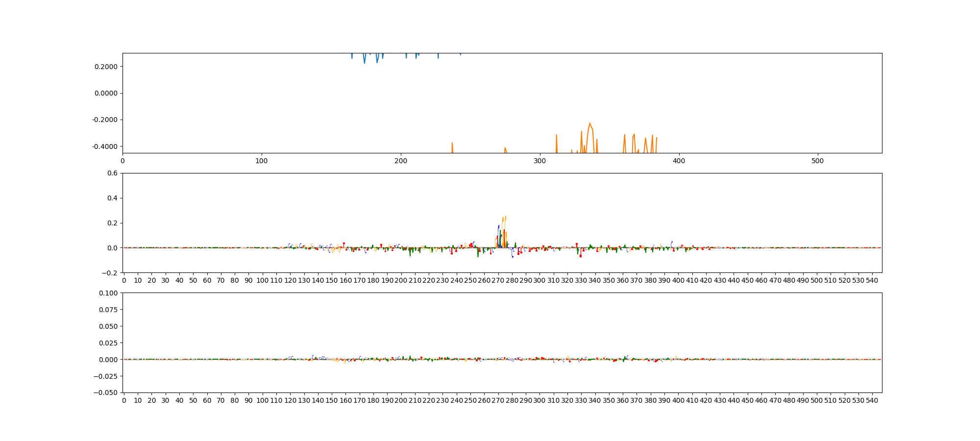Viewport: 980px width, 441px height.
Task: Select the -0.4000 y-axis label in the top plot
Action: [x=105, y=147]
